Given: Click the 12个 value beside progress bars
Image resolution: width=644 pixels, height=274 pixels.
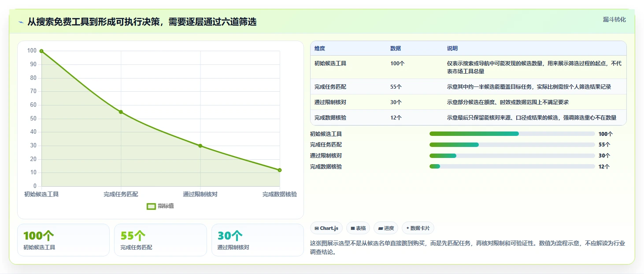Looking at the screenshot, I should (x=604, y=167).
